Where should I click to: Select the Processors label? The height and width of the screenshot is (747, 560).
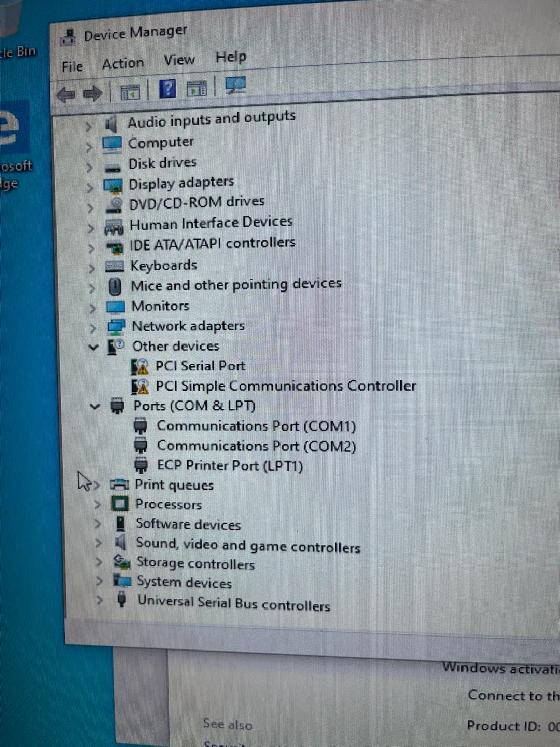pos(169,504)
